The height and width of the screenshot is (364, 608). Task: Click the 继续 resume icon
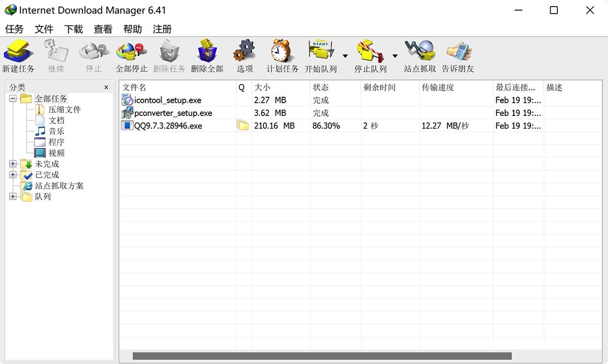(56, 51)
